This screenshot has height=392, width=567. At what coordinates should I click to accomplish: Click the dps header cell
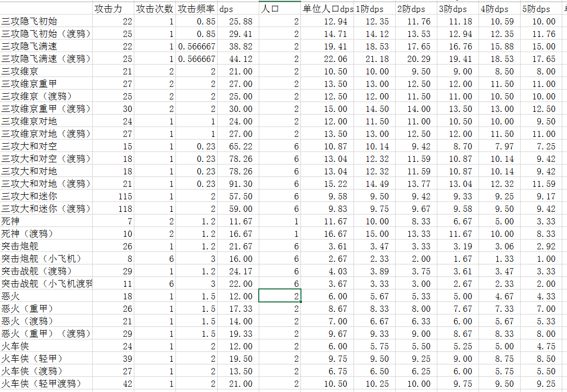(238, 9)
